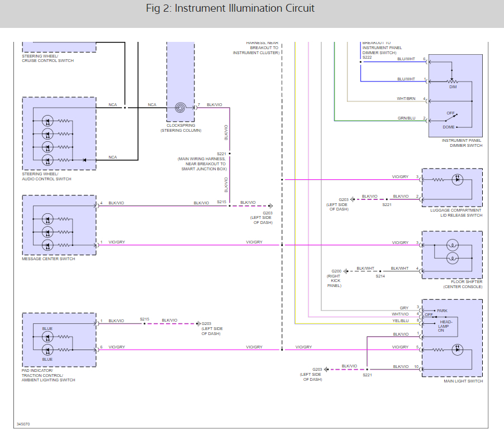Click the top BLUE LED in Pad Indicator switch
The image size is (504, 440).
click(x=47, y=337)
